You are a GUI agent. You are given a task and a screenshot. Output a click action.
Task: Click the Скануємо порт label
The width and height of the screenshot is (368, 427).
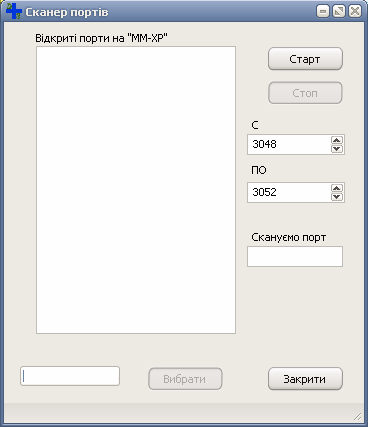point(289,237)
